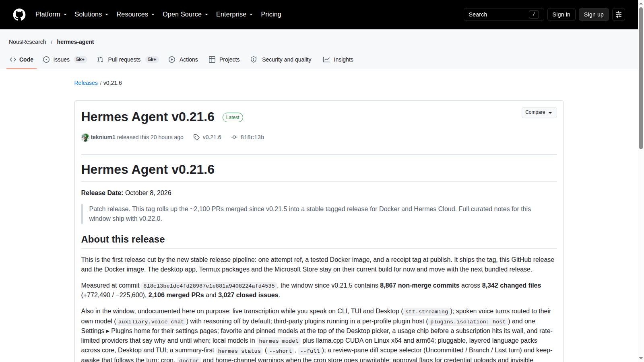Screen dimensions: 644x362
Task: Expand the Open Source menu
Action: 186,14
